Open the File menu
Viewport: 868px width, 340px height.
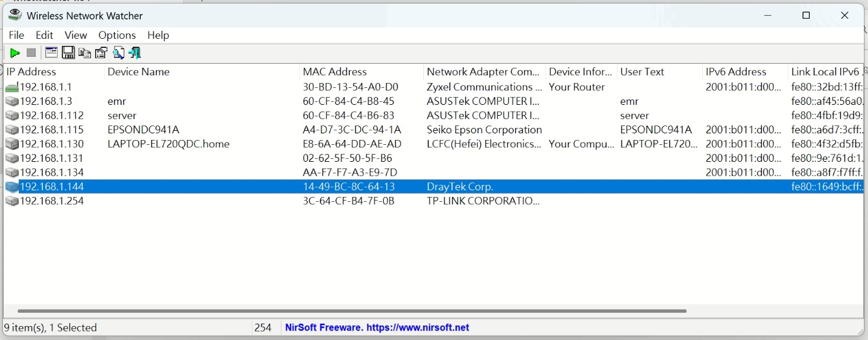point(16,35)
